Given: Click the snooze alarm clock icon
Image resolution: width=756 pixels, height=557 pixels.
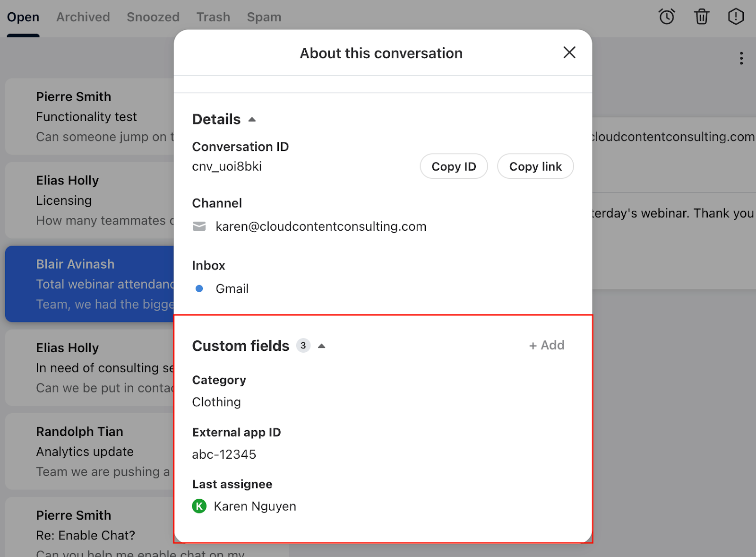Looking at the screenshot, I should [x=667, y=17].
